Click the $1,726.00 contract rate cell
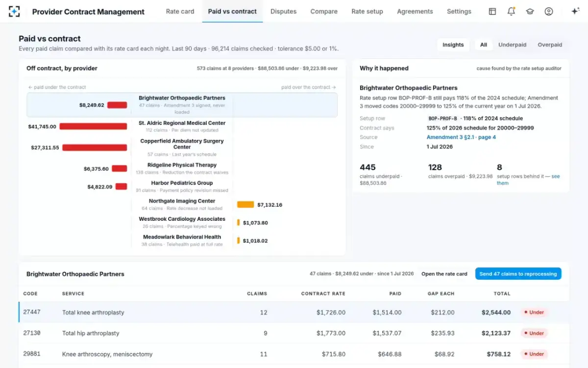Screen dimensions: 588x368 click(x=331, y=312)
